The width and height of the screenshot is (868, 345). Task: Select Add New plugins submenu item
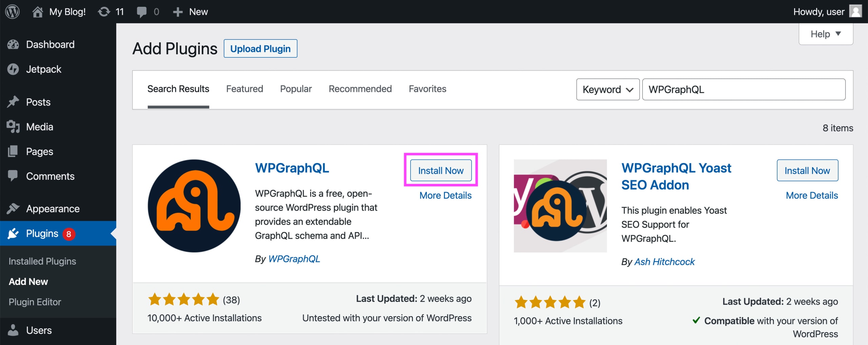(28, 282)
